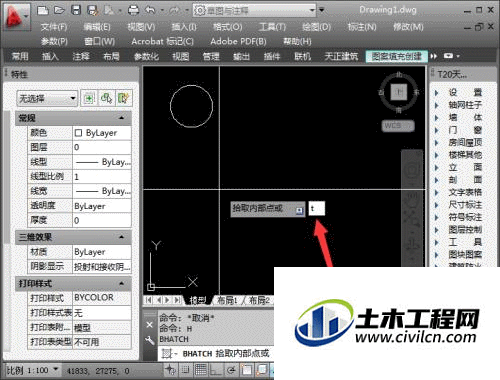Switch to the 天正建筑 ribbon tab
This screenshot has height=380, width=500.
(342, 56)
